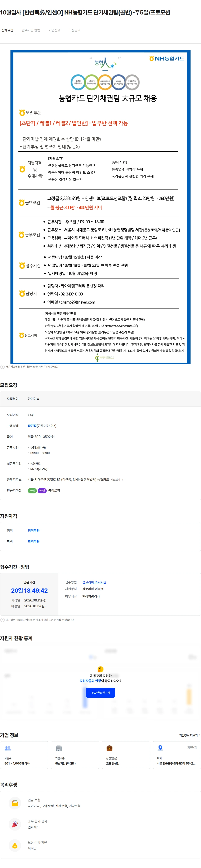Click the 충정로역 station name
The image size is (201, 868).
(54, 491)
